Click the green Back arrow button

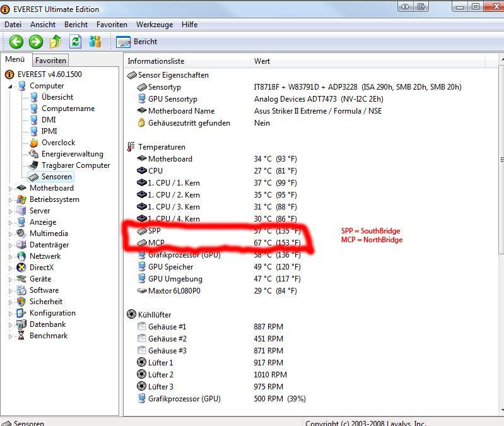coord(16,42)
